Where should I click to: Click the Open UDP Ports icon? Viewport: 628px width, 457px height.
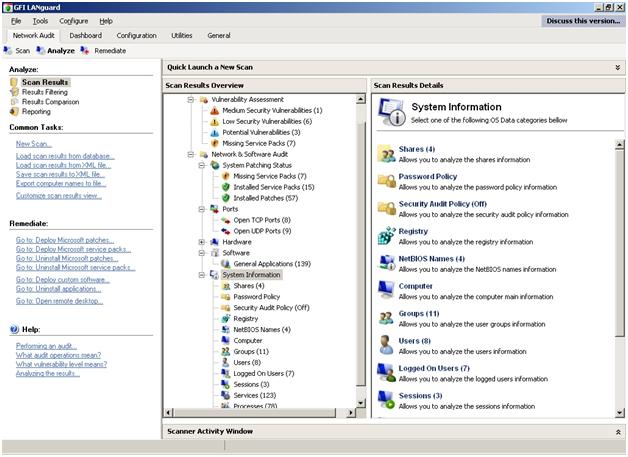[x=226, y=231]
